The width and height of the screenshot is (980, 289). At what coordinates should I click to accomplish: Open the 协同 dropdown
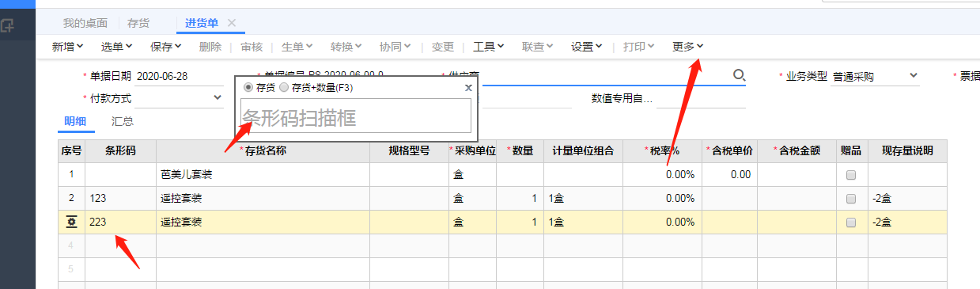395,47
